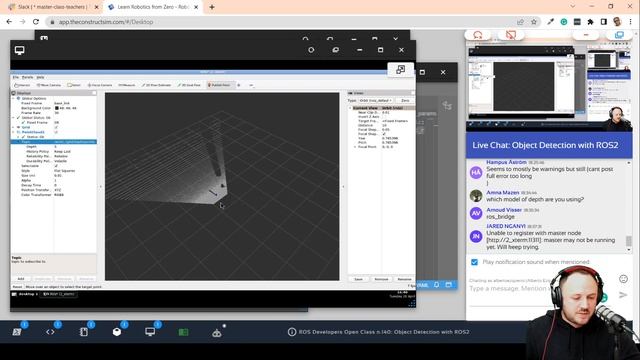Toggle the PointCloud2 display checkbox
This screenshot has width=640, height=360.
tap(56, 132)
